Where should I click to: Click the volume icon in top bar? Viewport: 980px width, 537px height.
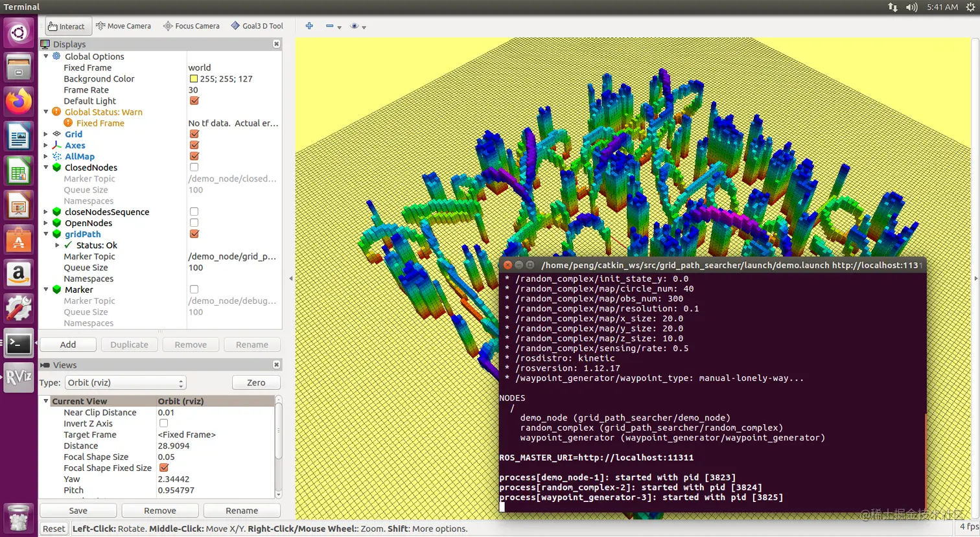[912, 7]
